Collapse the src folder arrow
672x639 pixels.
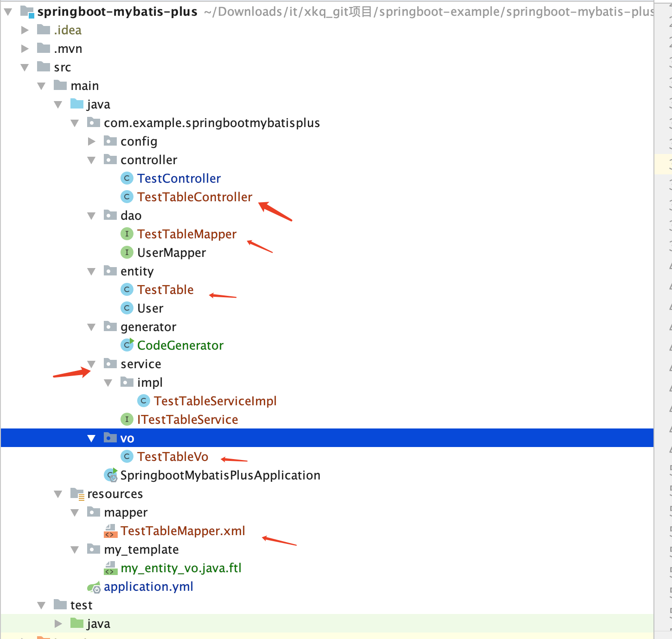[x=25, y=68]
